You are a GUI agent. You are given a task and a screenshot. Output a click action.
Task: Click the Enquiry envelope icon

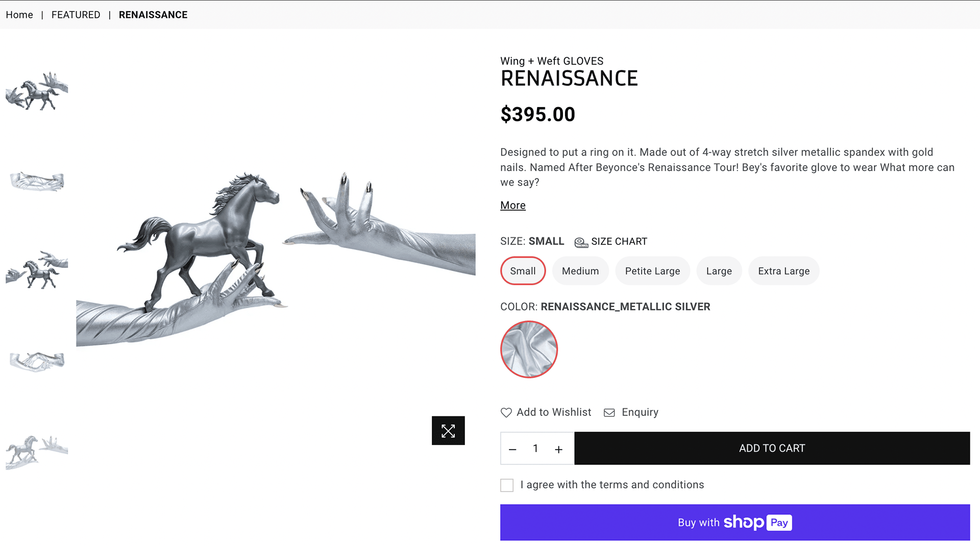[609, 412]
